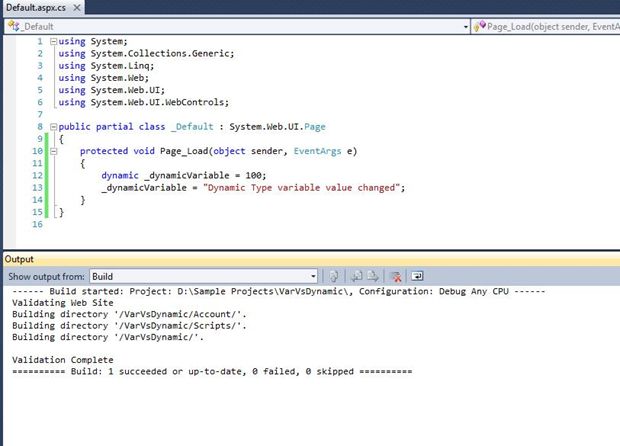The width and height of the screenshot is (620, 446).
Task: Click the 'Validation Complete' output line
Action: tap(62, 360)
